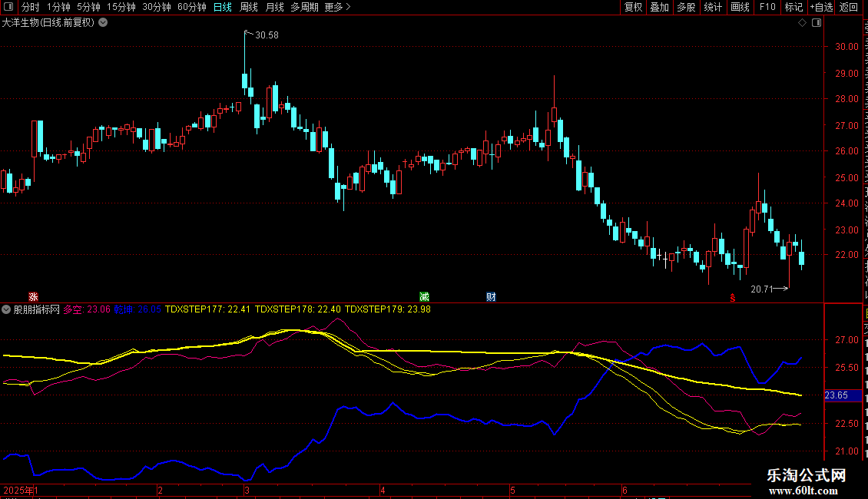Open F10 company information
Image resolution: width=868 pixels, height=499 pixels.
pyautogui.click(x=767, y=7)
